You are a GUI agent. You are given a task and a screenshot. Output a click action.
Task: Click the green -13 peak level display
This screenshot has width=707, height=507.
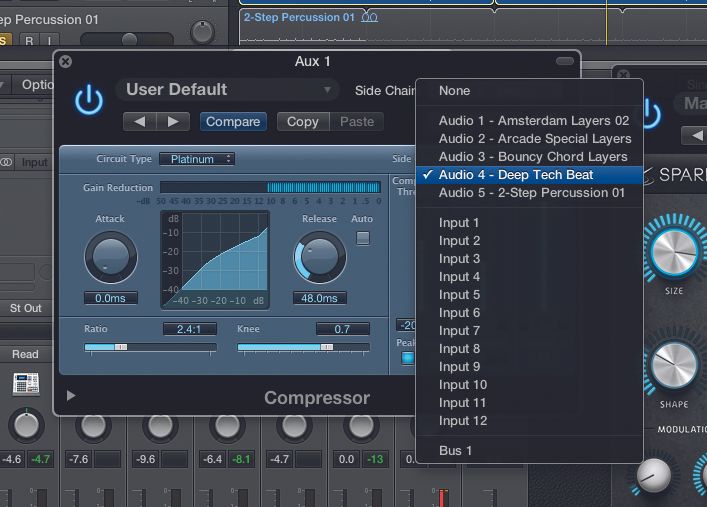click(375, 459)
